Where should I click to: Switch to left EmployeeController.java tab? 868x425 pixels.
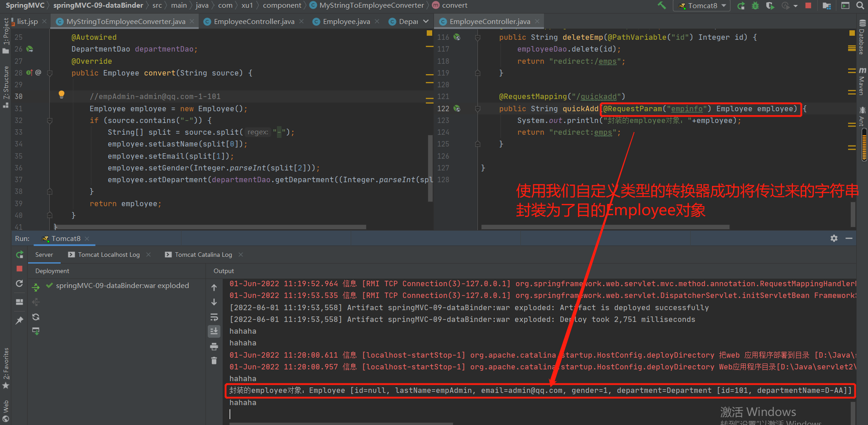tap(254, 21)
